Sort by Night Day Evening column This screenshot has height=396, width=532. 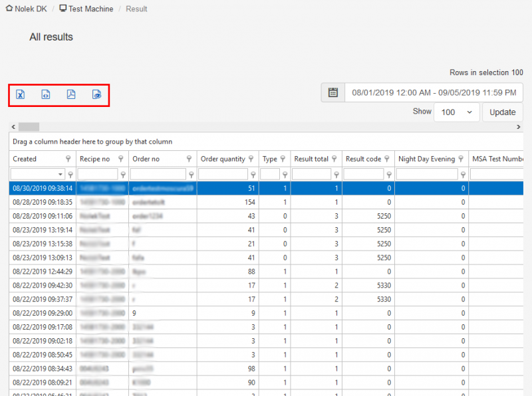coord(426,159)
